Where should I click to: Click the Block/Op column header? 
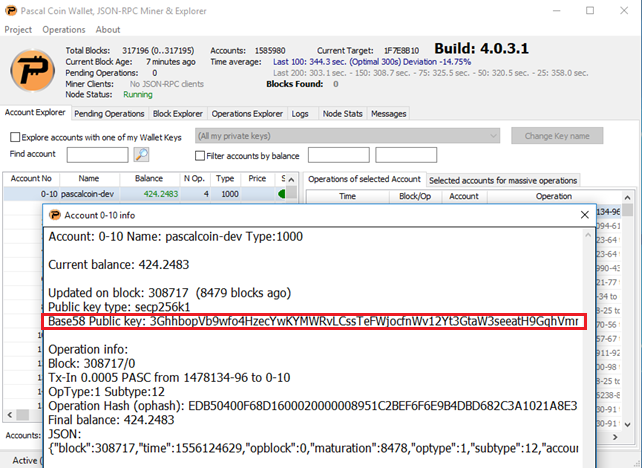tap(415, 196)
